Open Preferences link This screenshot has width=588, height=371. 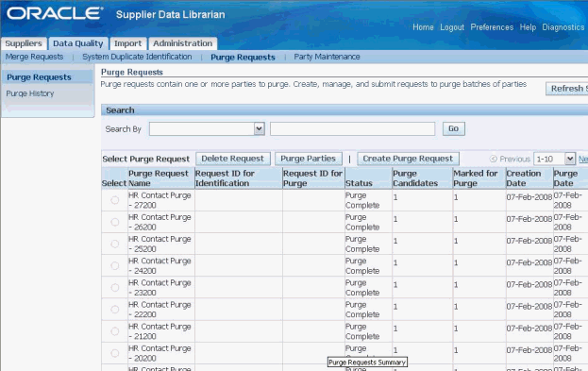[492, 27]
